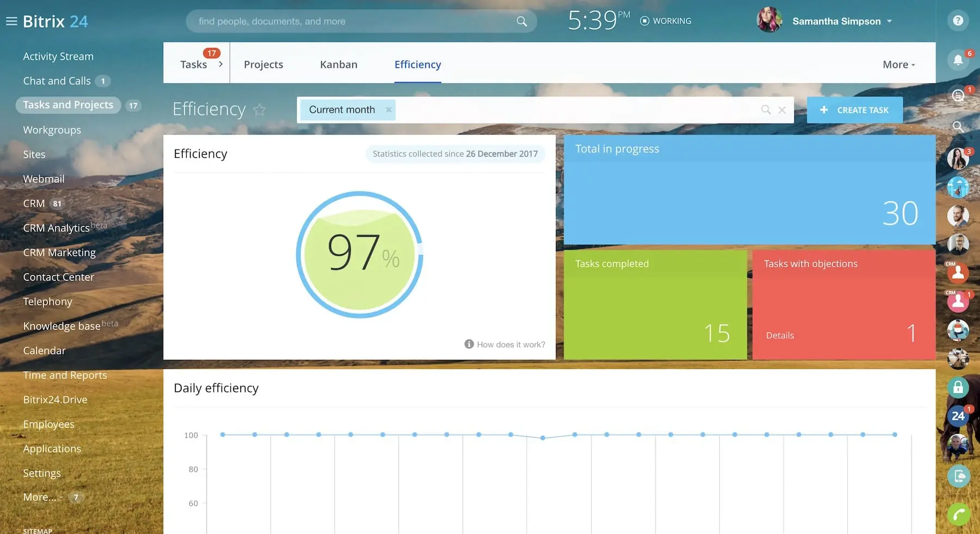Open the More dropdown in tab bar
The width and height of the screenshot is (980, 534).
coord(898,64)
